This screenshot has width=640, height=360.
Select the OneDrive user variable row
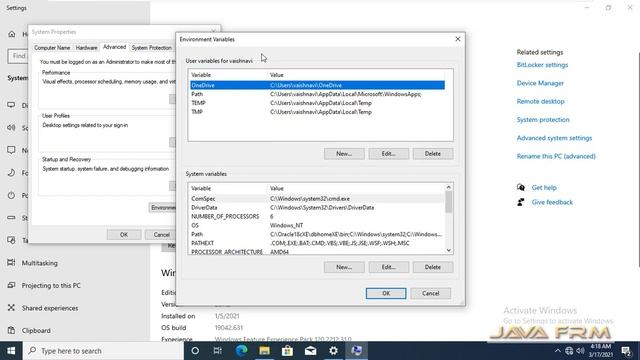pos(317,85)
